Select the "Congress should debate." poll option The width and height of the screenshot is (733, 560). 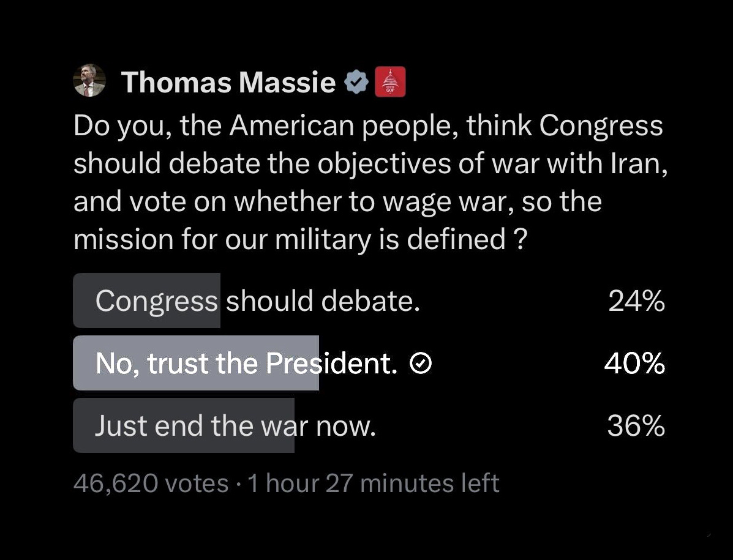point(258,301)
